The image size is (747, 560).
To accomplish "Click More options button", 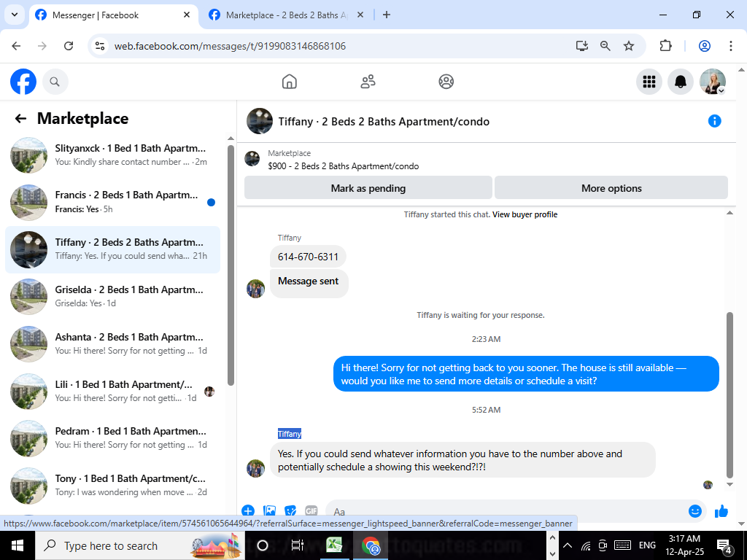I will click(x=611, y=188).
